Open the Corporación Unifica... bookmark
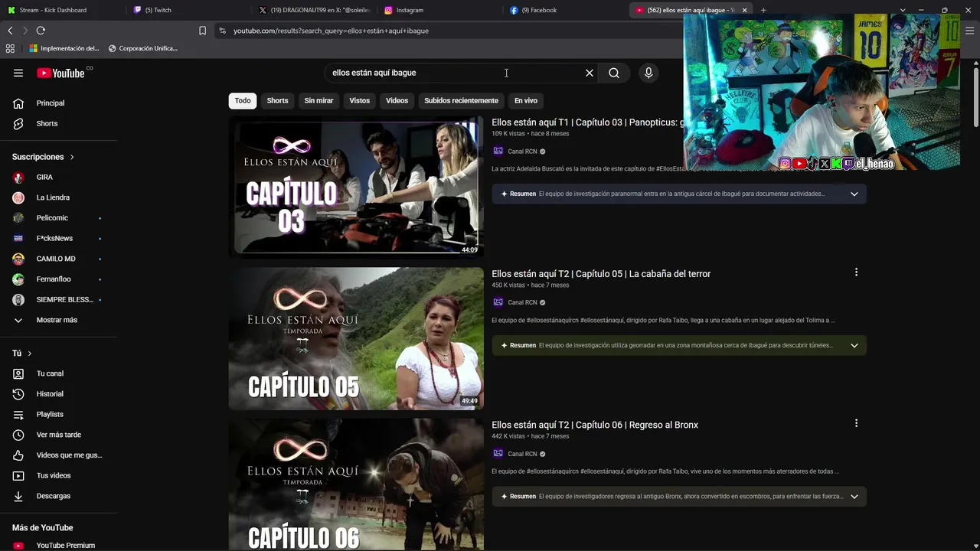 [x=143, y=48]
